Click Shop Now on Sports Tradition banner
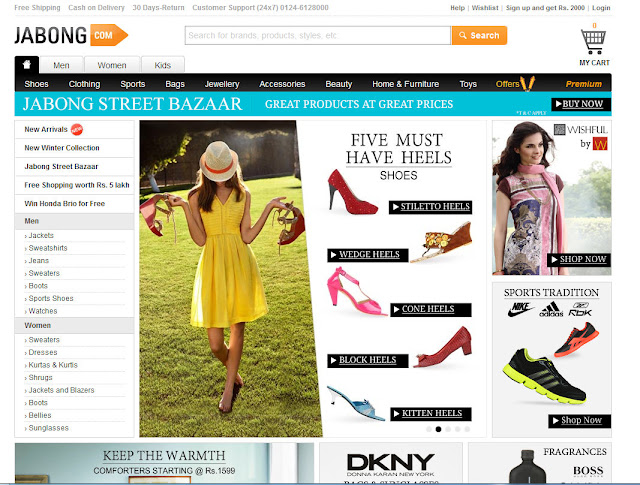The image size is (640, 485). click(x=580, y=420)
